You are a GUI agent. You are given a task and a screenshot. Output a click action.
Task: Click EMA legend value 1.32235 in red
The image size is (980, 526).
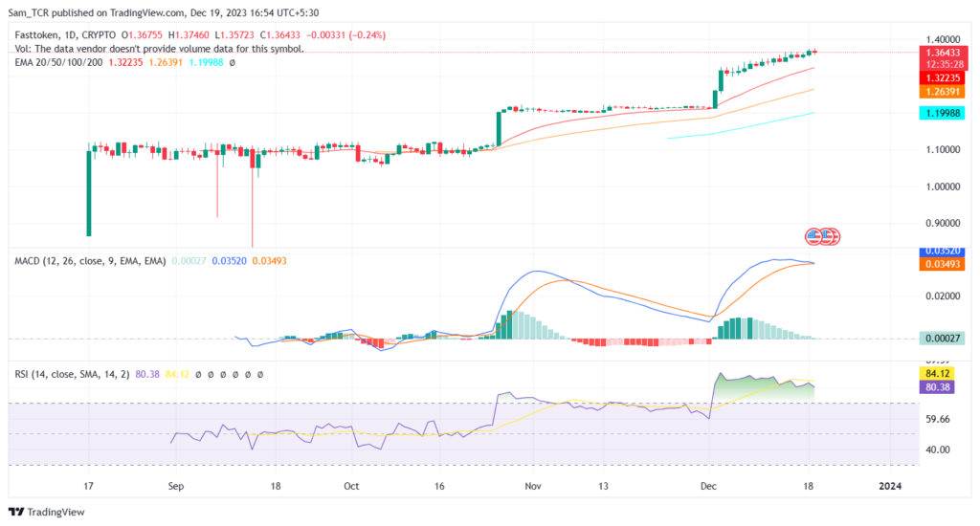tap(125, 62)
